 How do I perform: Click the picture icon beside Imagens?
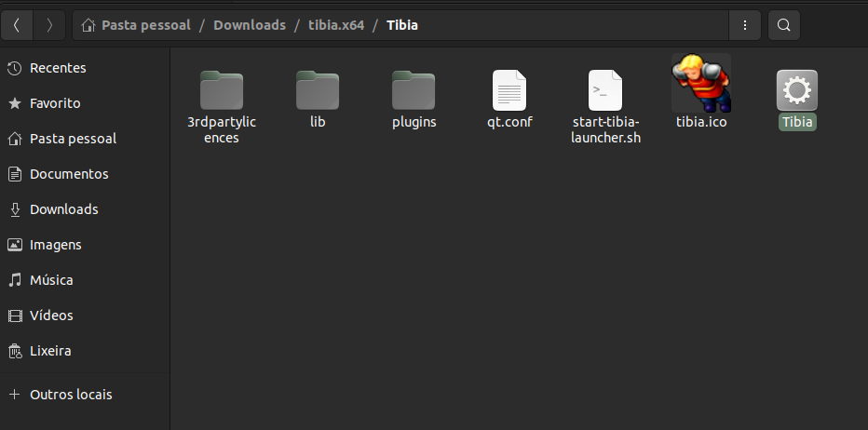14,245
